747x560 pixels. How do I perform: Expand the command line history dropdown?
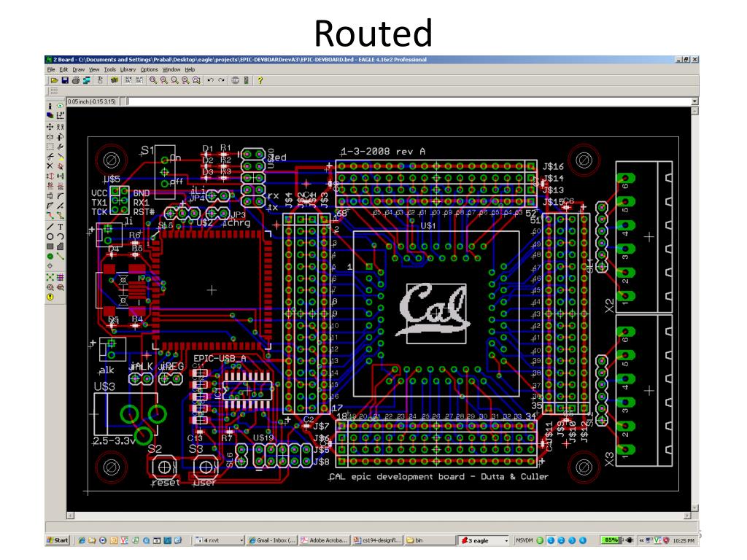coord(694,101)
